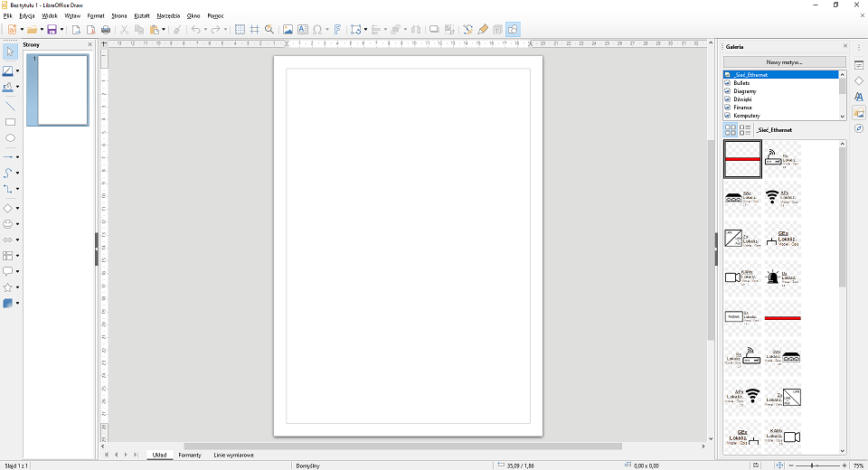Insert a text box from toolbar
Screen dimensions: 868x470
[303, 30]
